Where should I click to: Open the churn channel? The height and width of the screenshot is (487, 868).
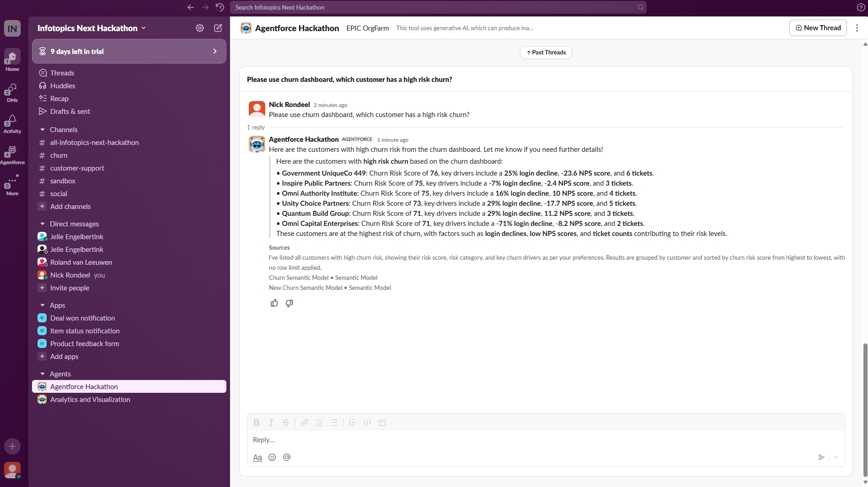click(129, 155)
